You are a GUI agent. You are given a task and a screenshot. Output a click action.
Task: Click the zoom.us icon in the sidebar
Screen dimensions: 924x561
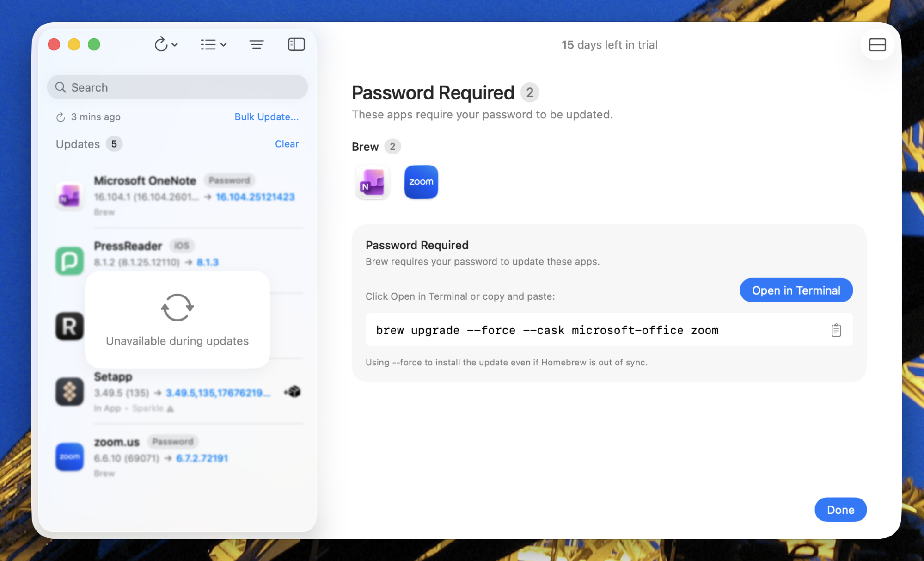coord(69,457)
